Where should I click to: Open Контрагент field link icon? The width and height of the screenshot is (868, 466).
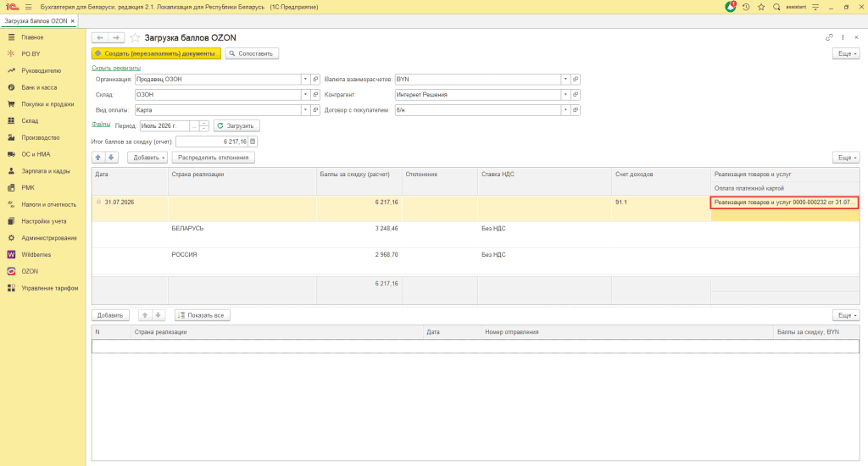pos(576,95)
